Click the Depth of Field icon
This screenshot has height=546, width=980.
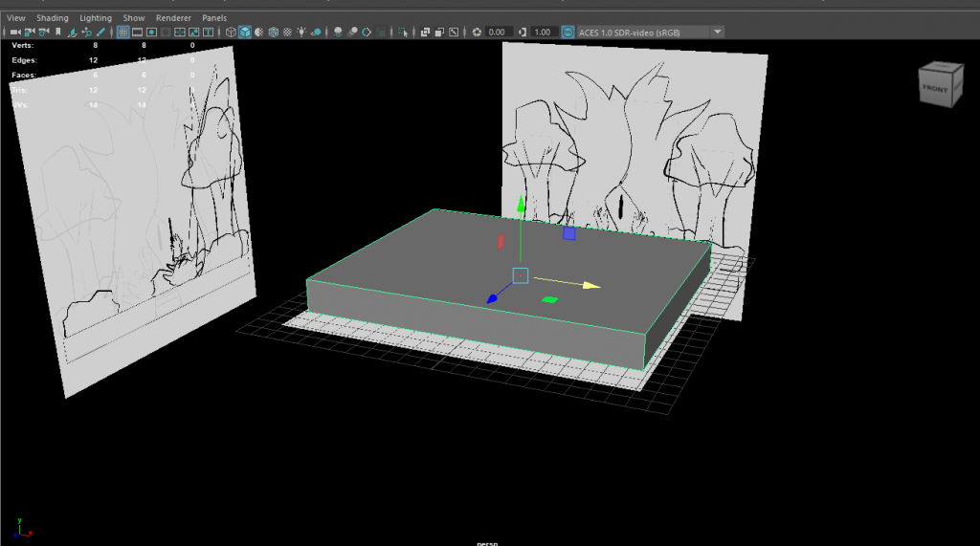pyautogui.click(x=381, y=32)
